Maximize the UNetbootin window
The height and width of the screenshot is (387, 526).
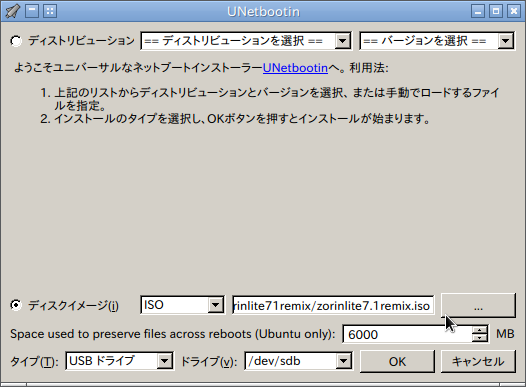[496, 11]
